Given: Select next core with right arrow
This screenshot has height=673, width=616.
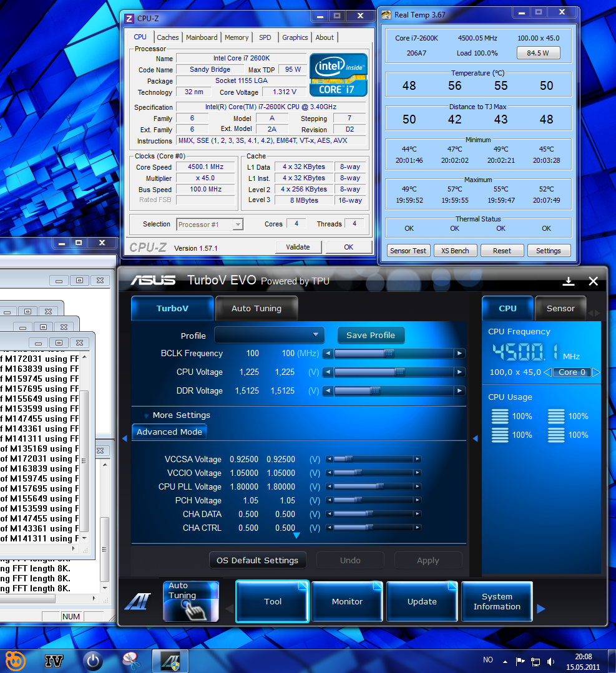Looking at the screenshot, I should point(596,372).
